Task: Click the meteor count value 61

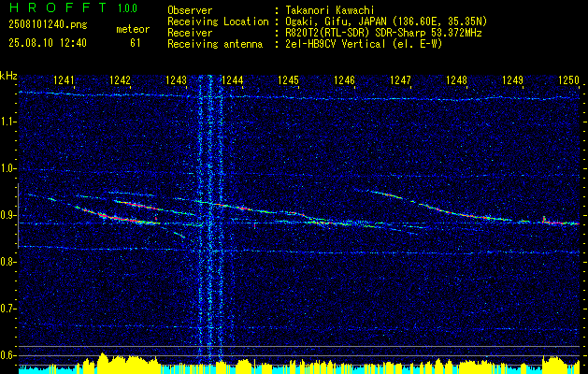Action: point(135,43)
